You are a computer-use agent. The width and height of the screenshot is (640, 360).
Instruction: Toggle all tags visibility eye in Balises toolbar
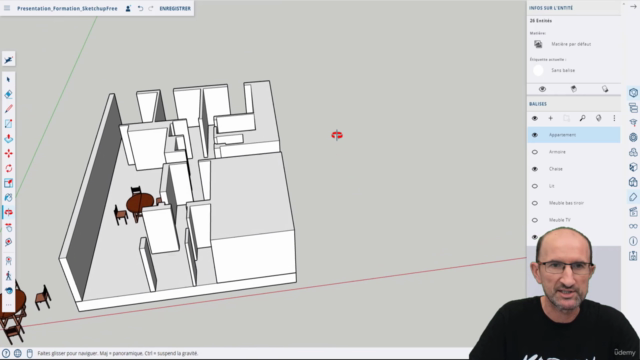tap(535, 118)
